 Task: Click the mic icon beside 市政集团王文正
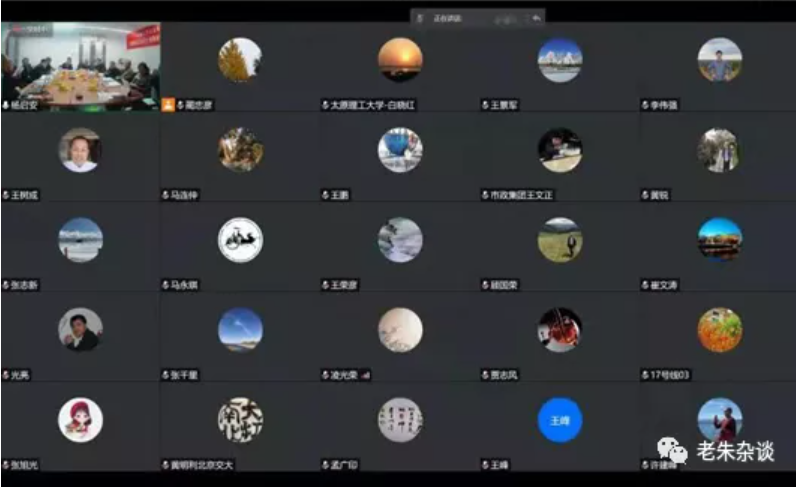pyautogui.click(x=484, y=195)
